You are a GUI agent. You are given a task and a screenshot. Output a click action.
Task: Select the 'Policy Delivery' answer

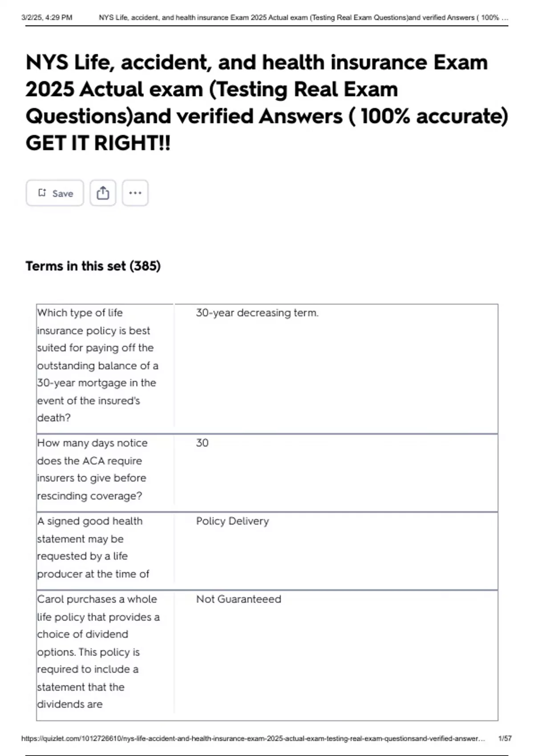[x=232, y=521]
